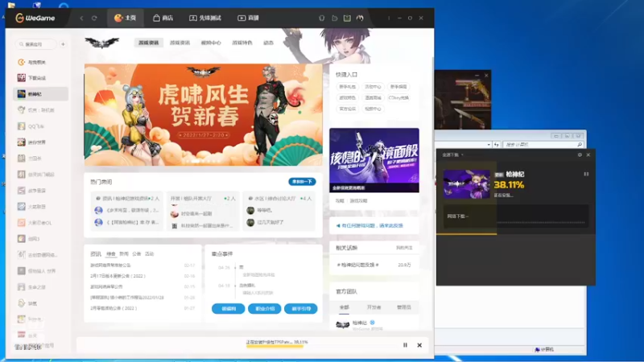Select 火影忍者OL in the sidebar
The width and height of the screenshot is (644, 362).
tap(40, 223)
